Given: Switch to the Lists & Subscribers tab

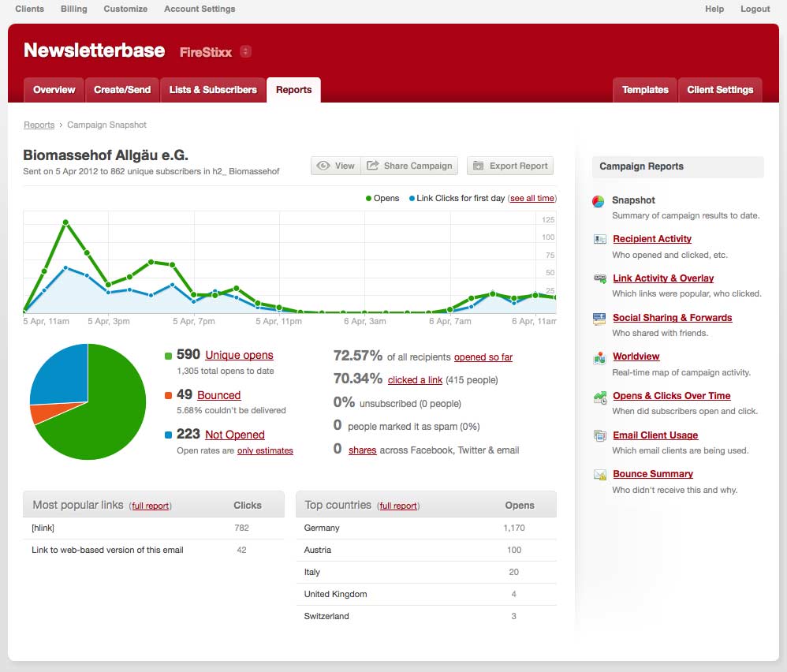Looking at the screenshot, I should coord(213,90).
